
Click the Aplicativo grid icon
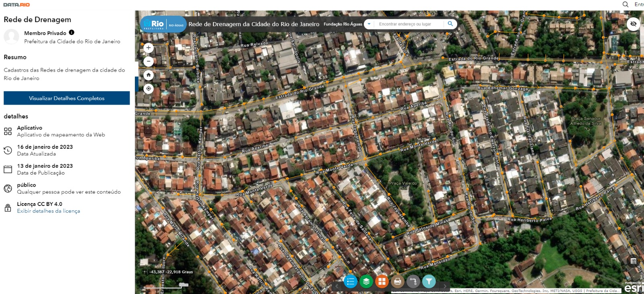8,131
